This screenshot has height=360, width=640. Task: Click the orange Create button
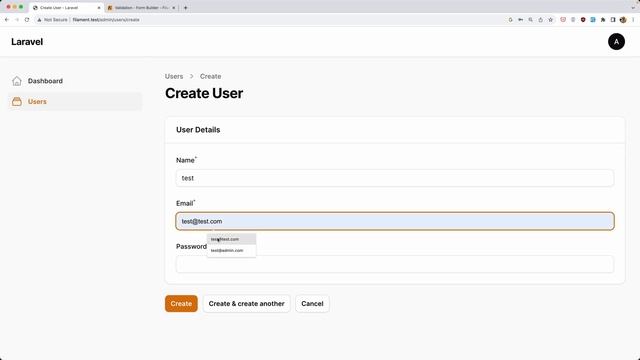[181, 304]
